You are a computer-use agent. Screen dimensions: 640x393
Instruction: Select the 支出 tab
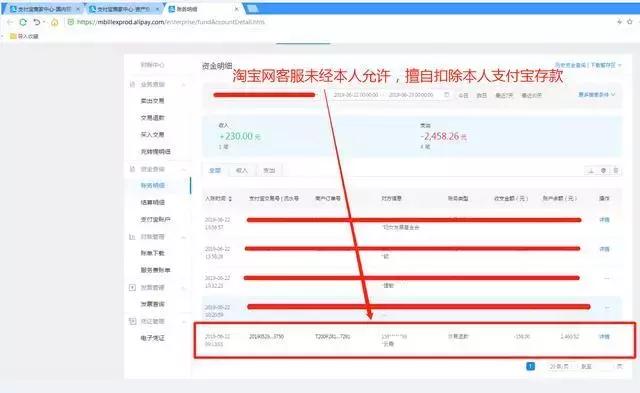click(269, 171)
